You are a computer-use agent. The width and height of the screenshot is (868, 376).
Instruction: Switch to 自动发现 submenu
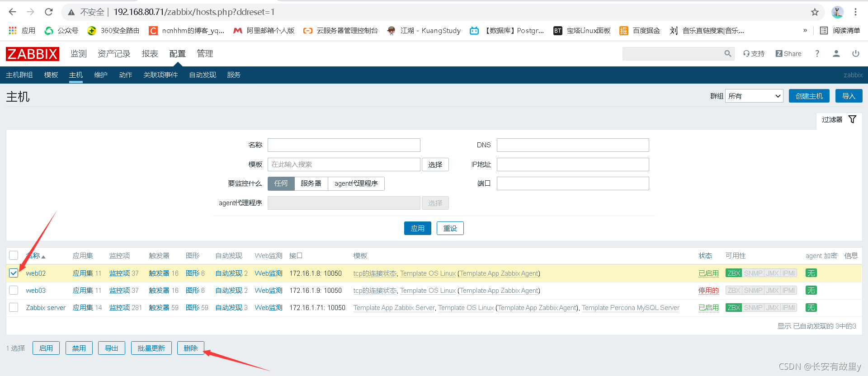click(203, 75)
